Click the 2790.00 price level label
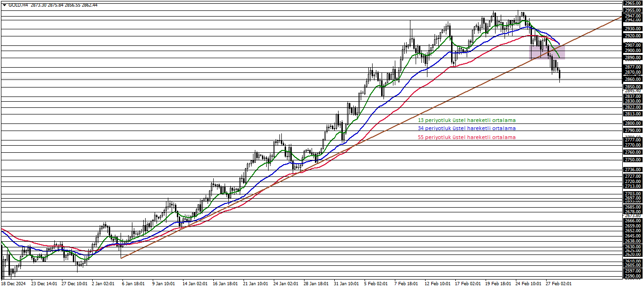This screenshot has width=644, height=289. (632, 130)
